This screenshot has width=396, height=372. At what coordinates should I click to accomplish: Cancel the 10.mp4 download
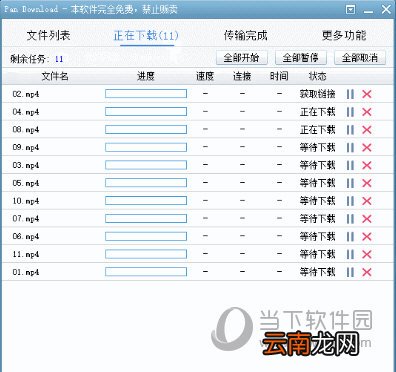pyautogui.click(x=367, y=201)
